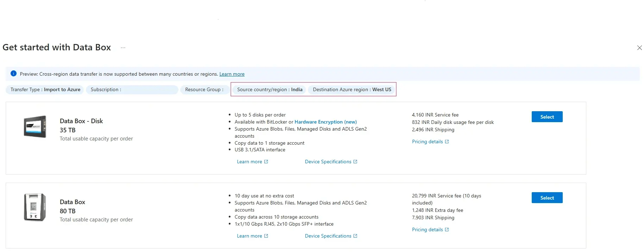This screenshot has height=252, width=644.
Task: Open the Subscription filter pill
Action: [x=132, y=90]
